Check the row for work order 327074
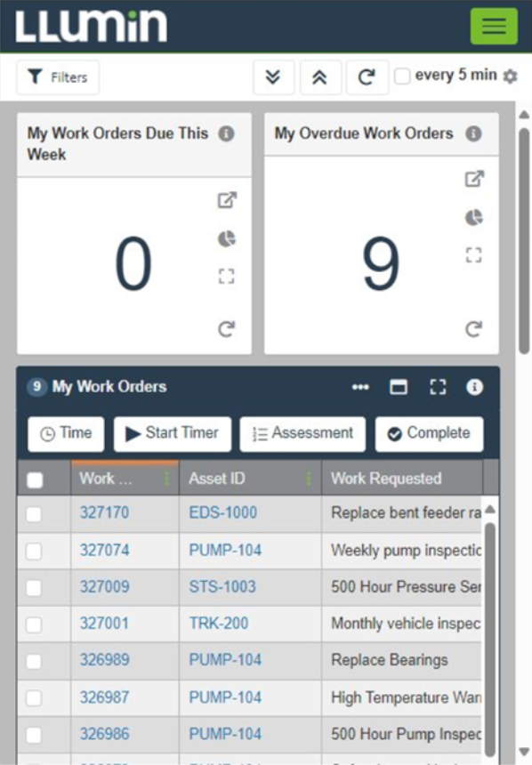 pos(34,552)
